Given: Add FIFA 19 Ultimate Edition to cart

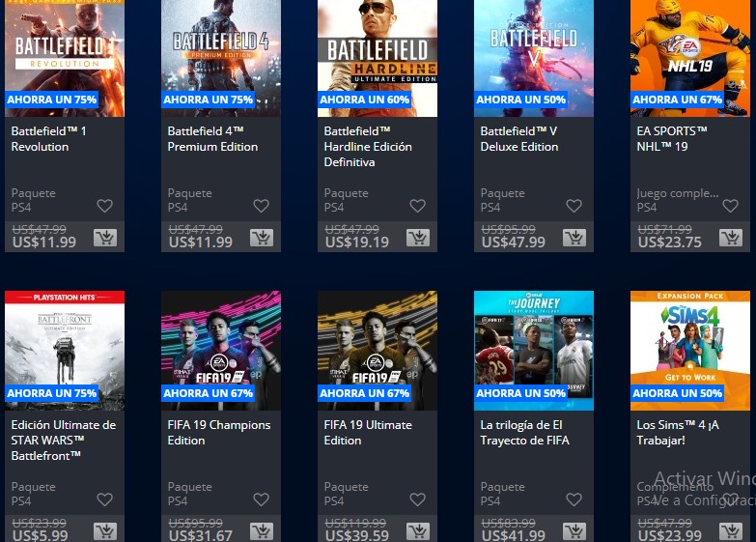Looking at the screenshot, I should pyautogui.click(x=417, y=531).
